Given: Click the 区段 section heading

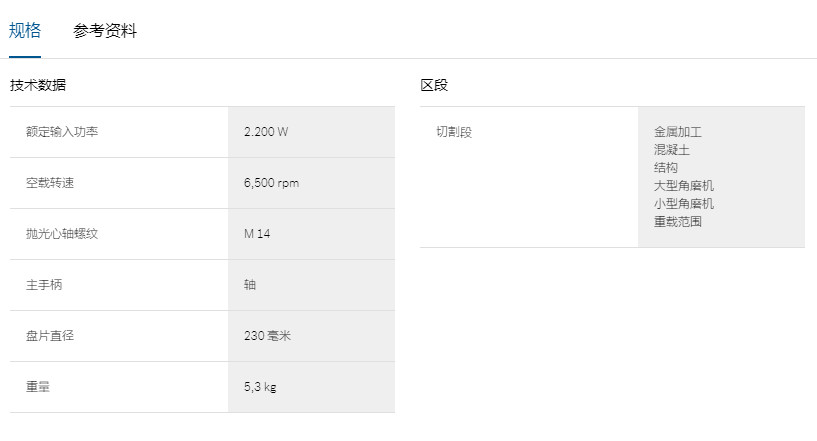Looking at the screenshot, I should tap(434, 85).
